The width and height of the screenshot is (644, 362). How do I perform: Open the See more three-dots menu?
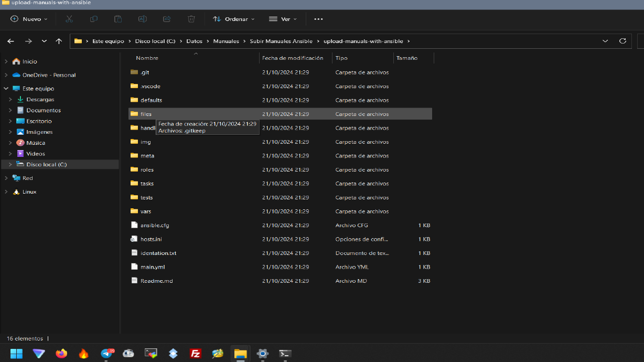click(318, 19)
